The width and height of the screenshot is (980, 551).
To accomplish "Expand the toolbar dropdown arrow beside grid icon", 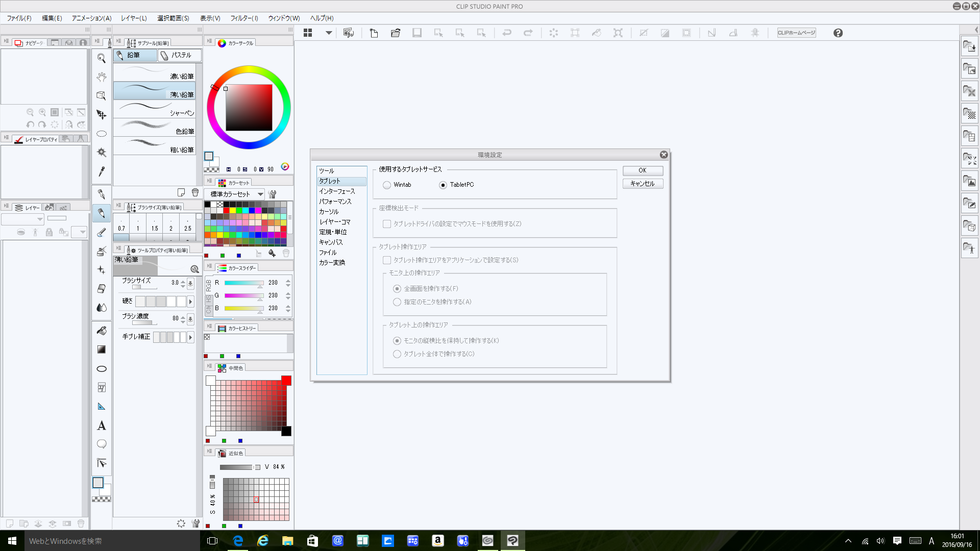I will pos(329,33).
